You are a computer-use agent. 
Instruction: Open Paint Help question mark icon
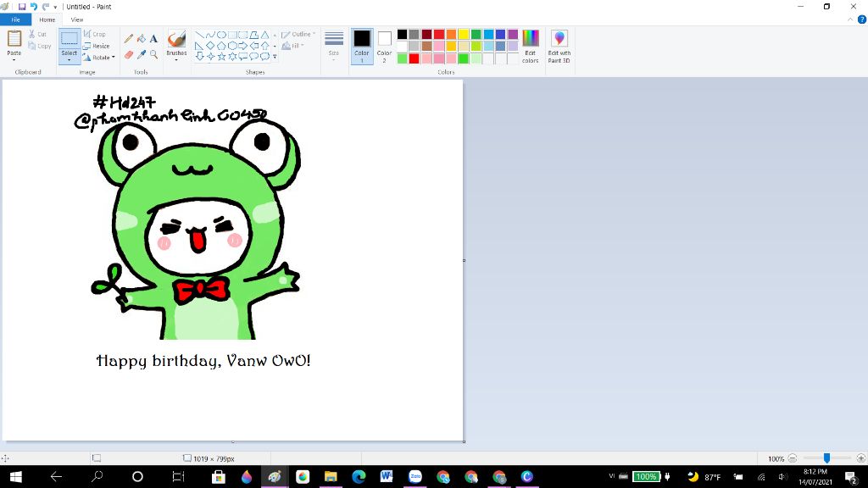point(862,19)
